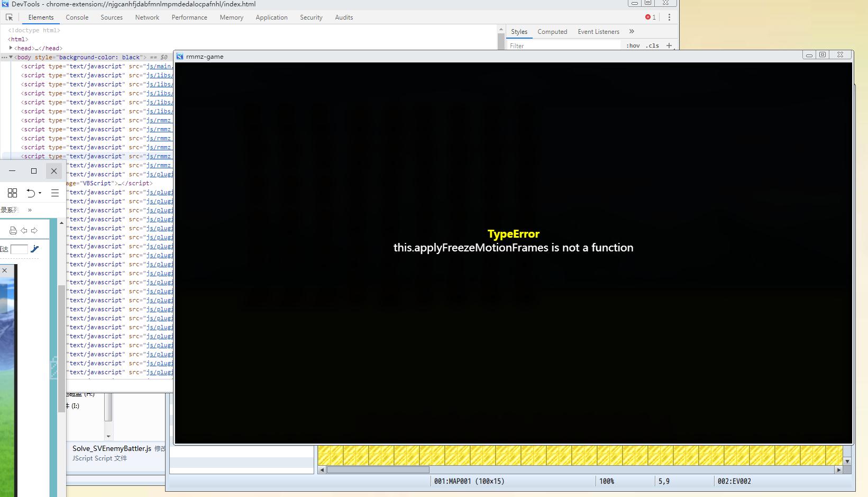
Task: Close the small image panel with X
Action: (5, 270)
